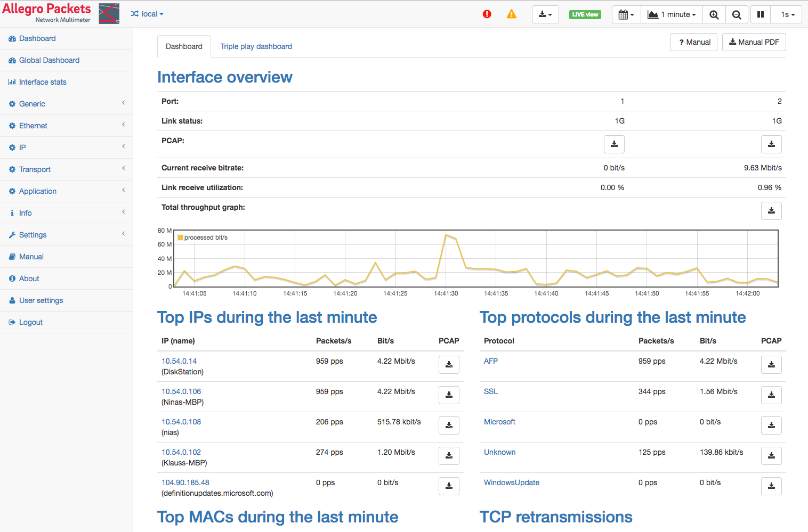Screen dimensions: 808x532
Task: Click the zoom out magnifier icon
Action: click(x=736, y=15)
